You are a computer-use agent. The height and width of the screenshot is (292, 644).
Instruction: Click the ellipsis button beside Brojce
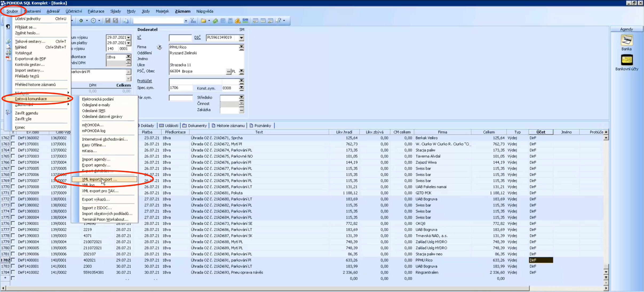228,71
